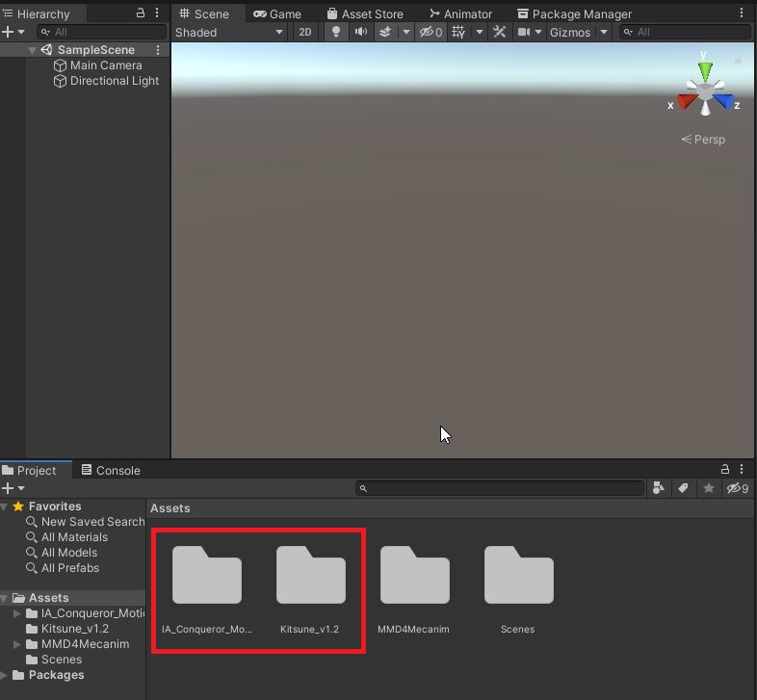Select Kitsune_v1.2 in project tree
The image size is (757, 700).
pyautogui.click(x=67, y=629)
